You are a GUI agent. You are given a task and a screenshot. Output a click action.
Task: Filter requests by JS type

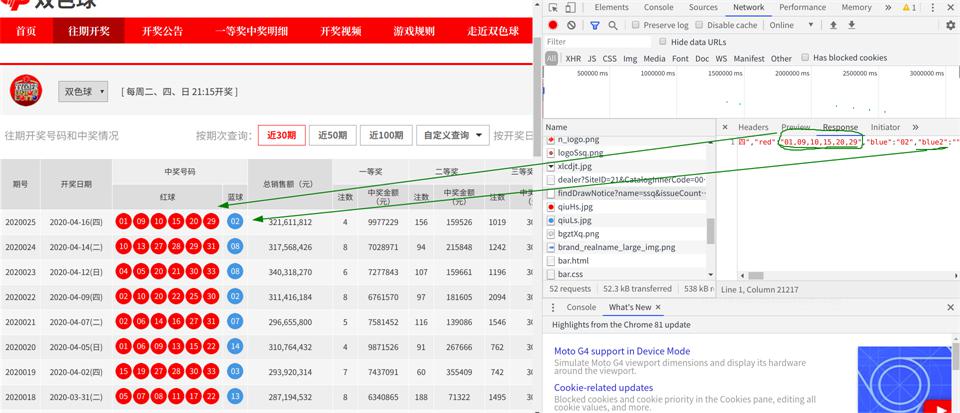click(592, 59)
